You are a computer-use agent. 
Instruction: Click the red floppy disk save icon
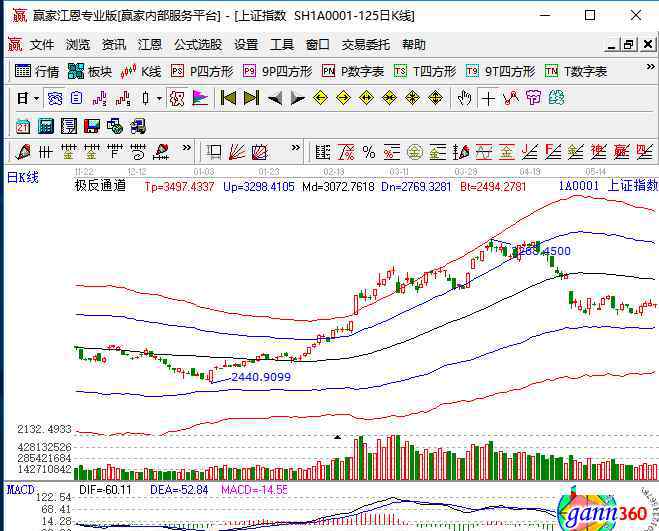coord(92,125)
